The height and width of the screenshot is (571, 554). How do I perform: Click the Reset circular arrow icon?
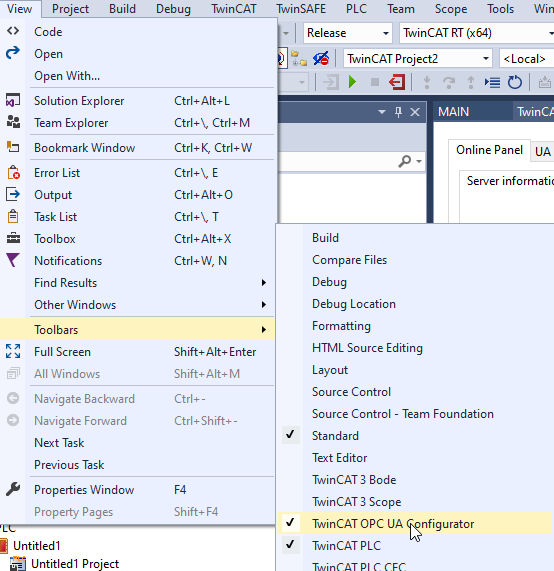coord(515,82)
